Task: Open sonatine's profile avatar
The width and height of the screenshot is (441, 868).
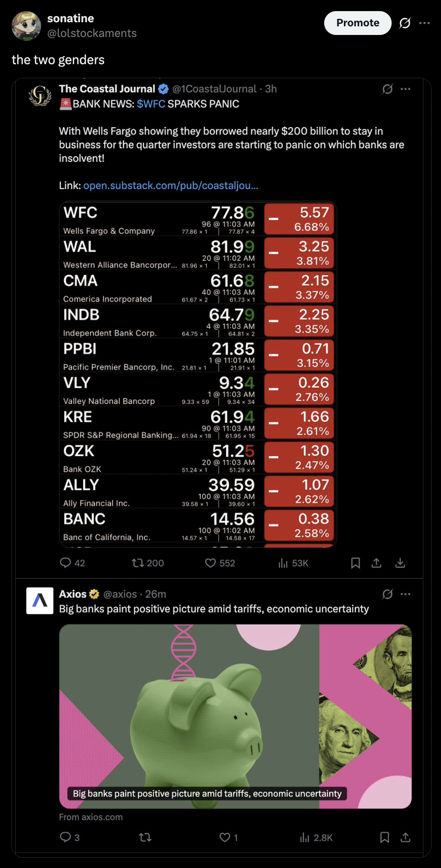Action: coord(26,26)
